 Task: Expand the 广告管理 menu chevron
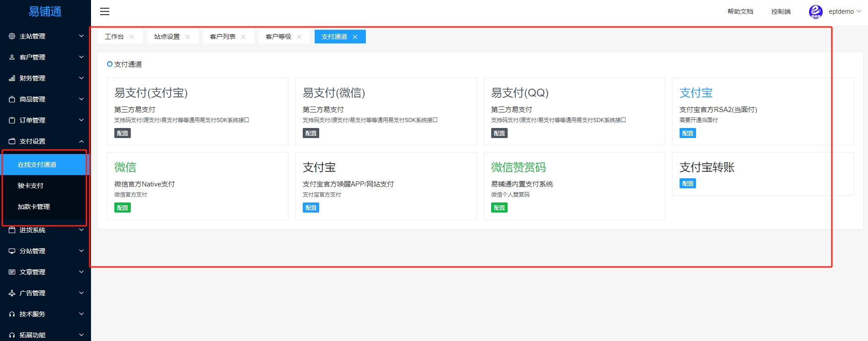[81, 293]
